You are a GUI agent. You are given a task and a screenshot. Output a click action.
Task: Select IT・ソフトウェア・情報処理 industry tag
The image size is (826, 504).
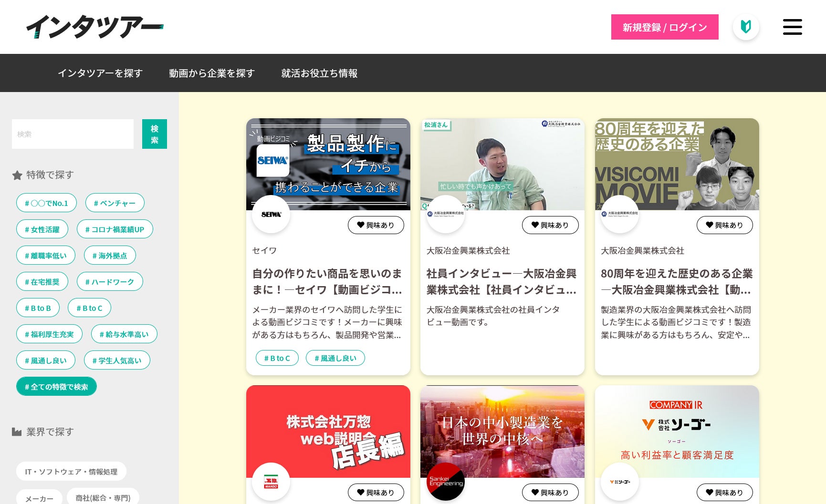71,471
